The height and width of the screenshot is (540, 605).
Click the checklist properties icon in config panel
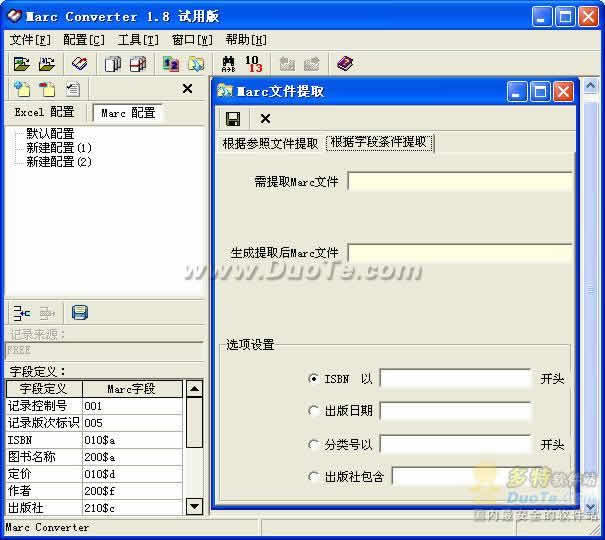point(72,89)
